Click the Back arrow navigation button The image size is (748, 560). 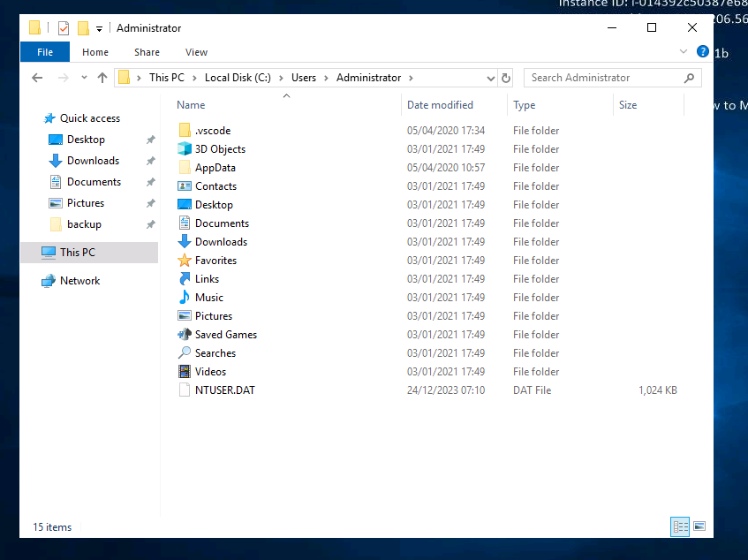37,78
